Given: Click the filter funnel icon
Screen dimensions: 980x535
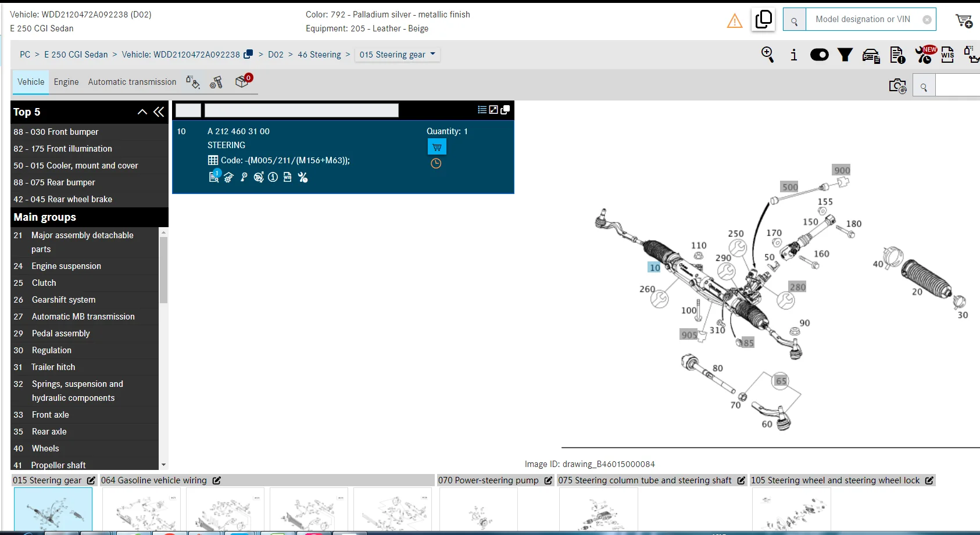Looking at the screenshot, I should click(845, 55).
